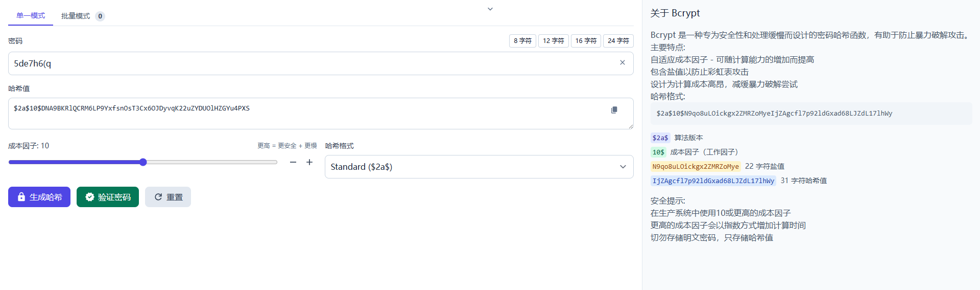Reset the form with 重置 button
This screenshot has height=290, width=980.
(168, 197)
